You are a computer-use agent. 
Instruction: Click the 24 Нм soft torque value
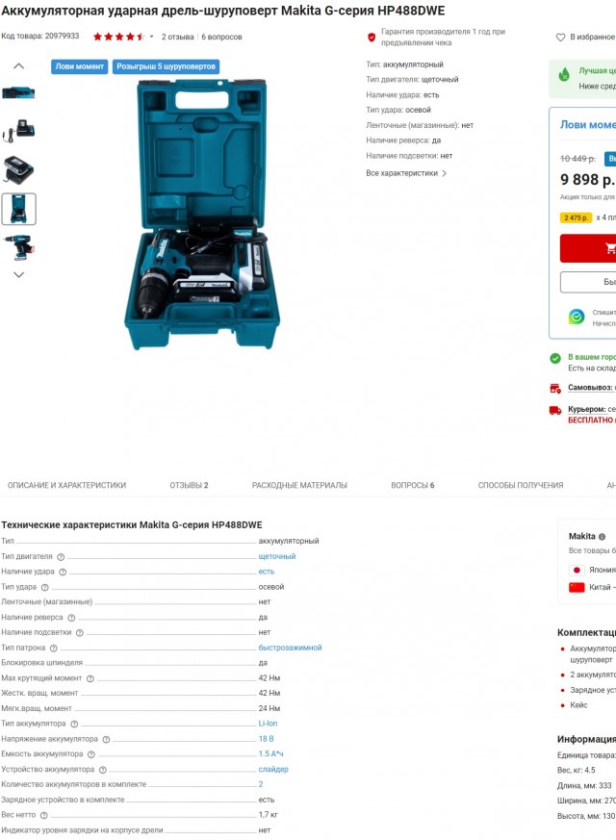coord(269,708)
